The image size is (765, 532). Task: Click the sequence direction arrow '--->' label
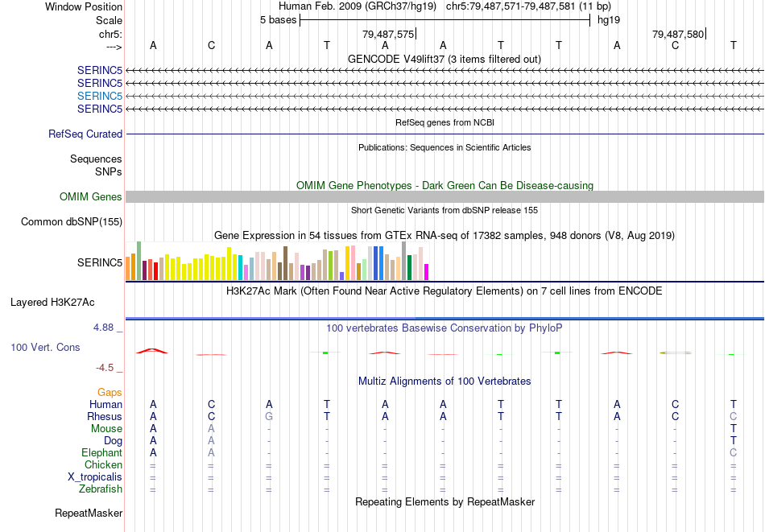click(x=114, y=47)
